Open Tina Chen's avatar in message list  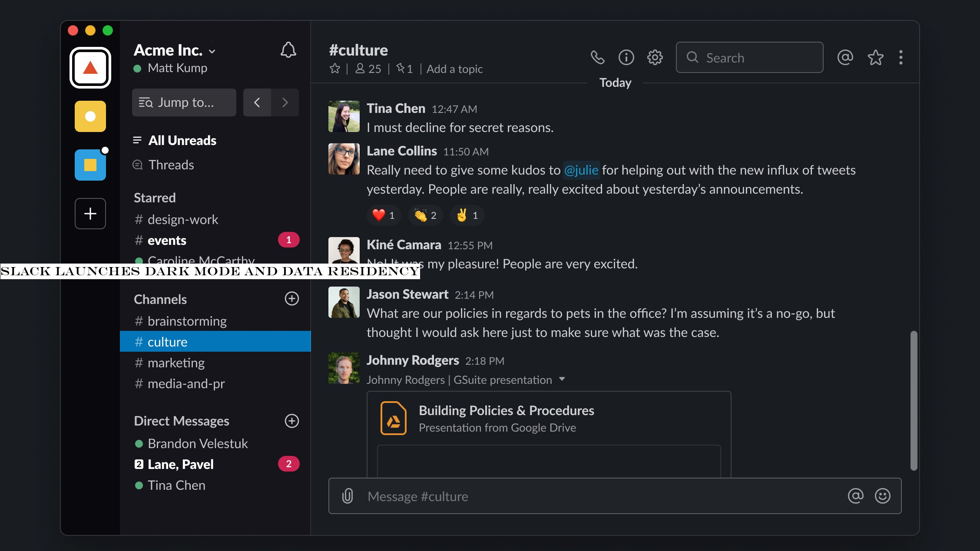point(344,116)
